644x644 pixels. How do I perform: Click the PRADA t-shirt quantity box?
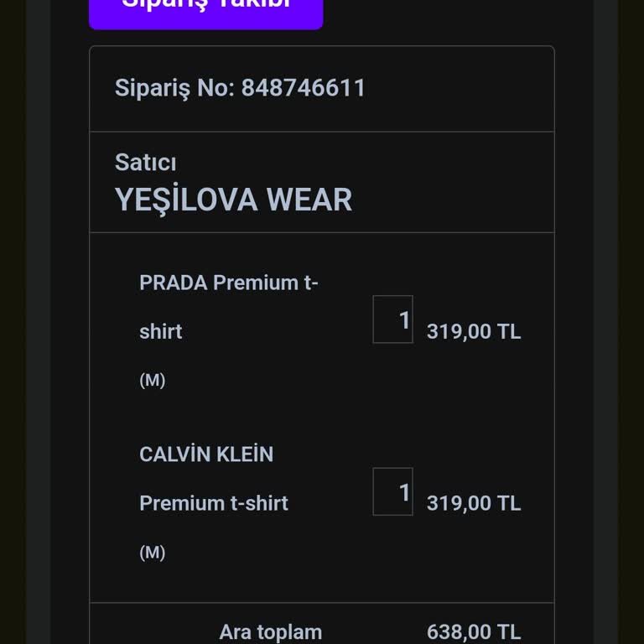point(392,319)
